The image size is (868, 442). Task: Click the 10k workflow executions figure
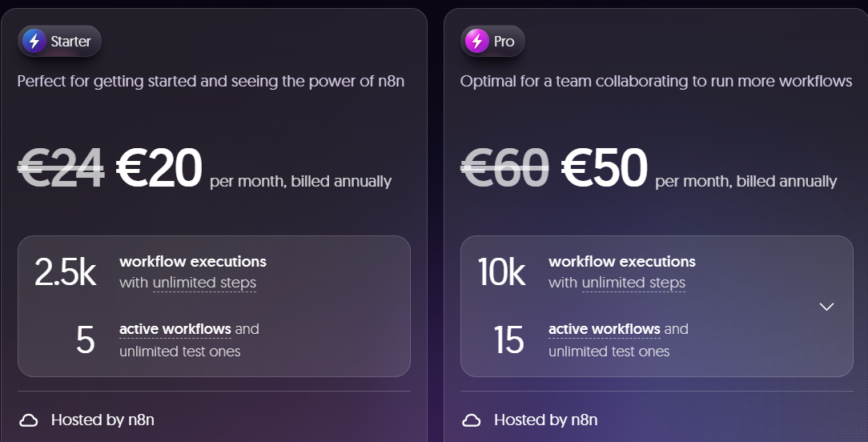pyautogui.click(x=501, y=272)
